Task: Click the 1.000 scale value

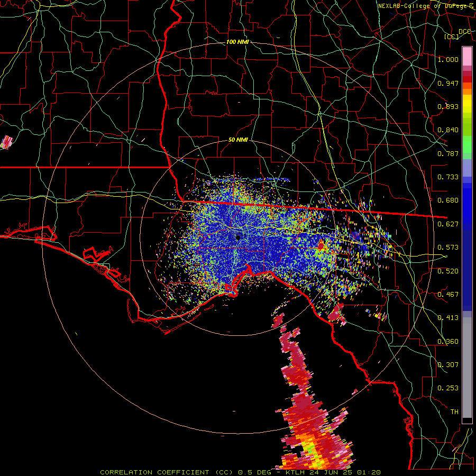Action: (x=448, y=59)
